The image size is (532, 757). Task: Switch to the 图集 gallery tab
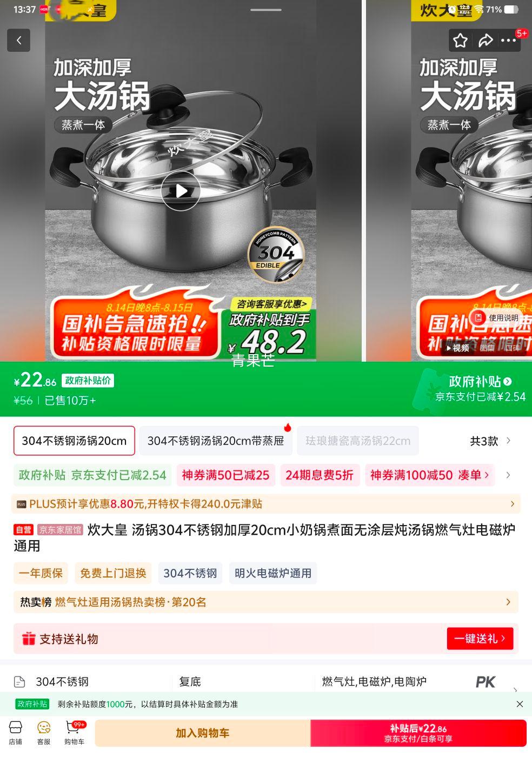[x=487, y=348]
